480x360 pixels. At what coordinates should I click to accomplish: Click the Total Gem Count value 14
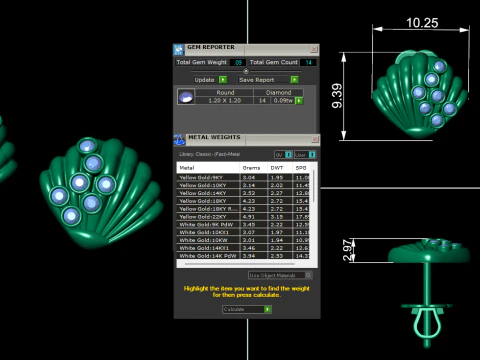coord(308,62)
